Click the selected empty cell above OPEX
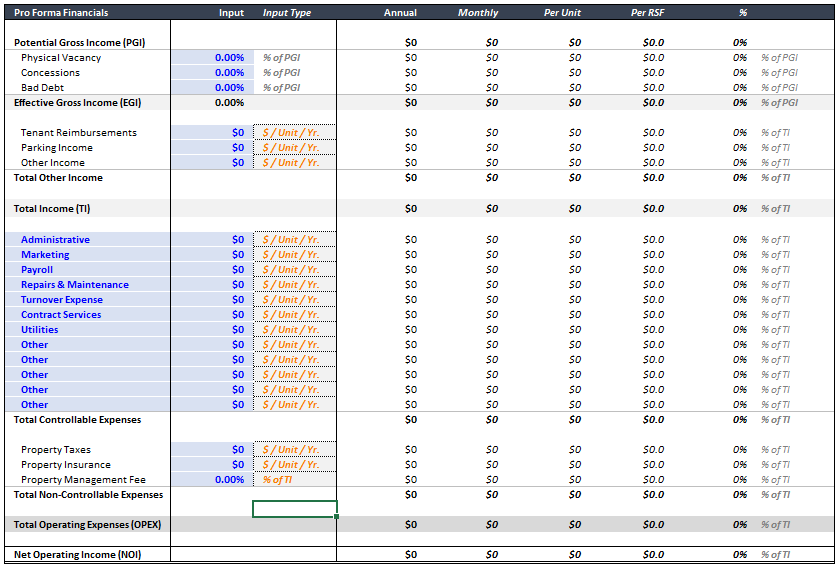 (295, 509)
